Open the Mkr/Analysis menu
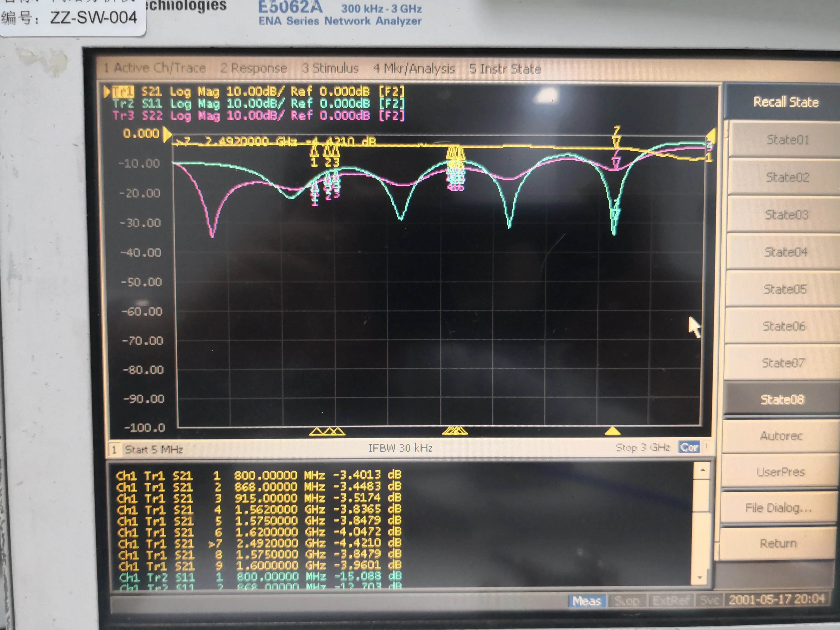This screenshot has width=840, height=630. point(414,69)
